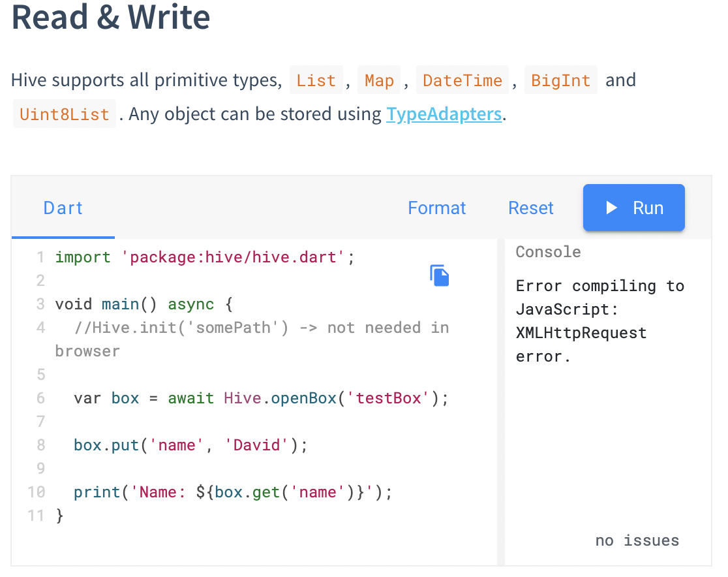Click Format to reformat the Dart code
Screen dimensions: 728x577
[x=436, y=208]
